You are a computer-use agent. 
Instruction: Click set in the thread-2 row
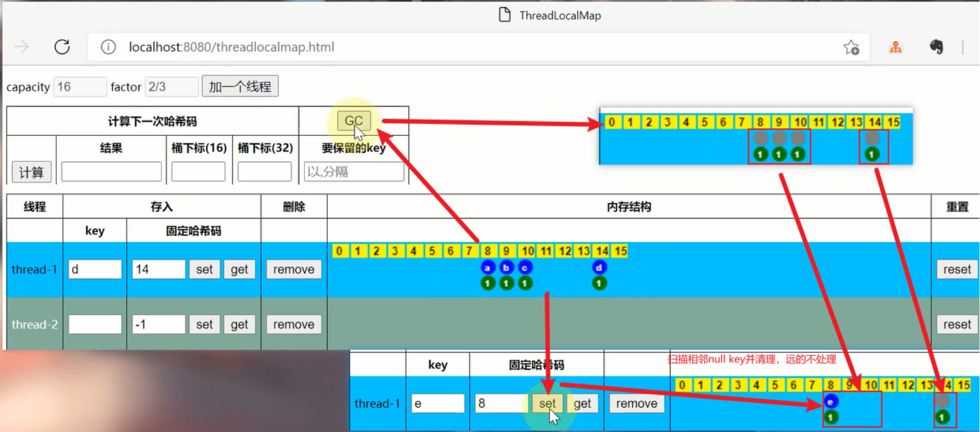(x=204, y=324)
